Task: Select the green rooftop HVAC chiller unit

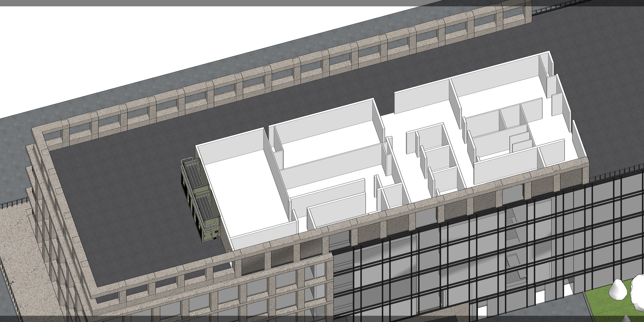Action: 201,200
